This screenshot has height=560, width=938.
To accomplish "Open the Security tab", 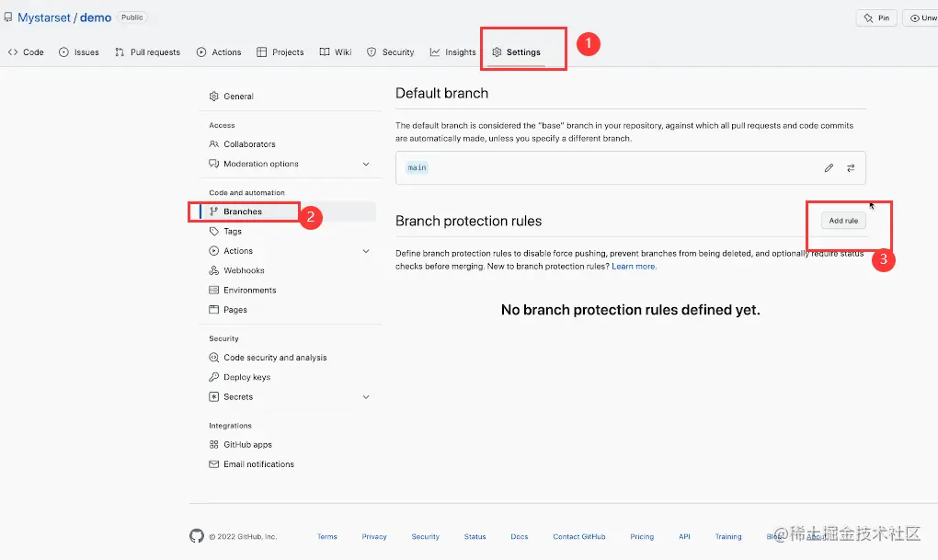I will pos(391,52).
